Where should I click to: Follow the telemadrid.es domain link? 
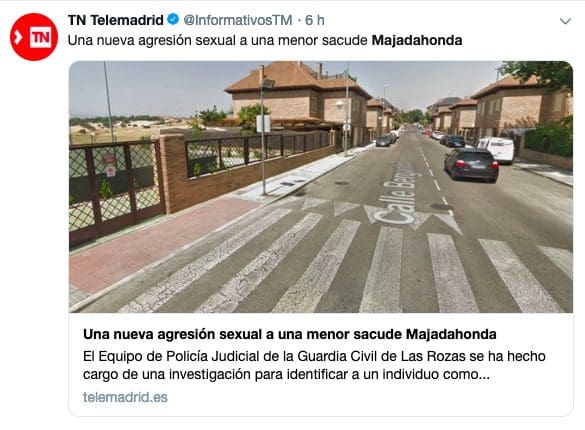pos(125,397)
